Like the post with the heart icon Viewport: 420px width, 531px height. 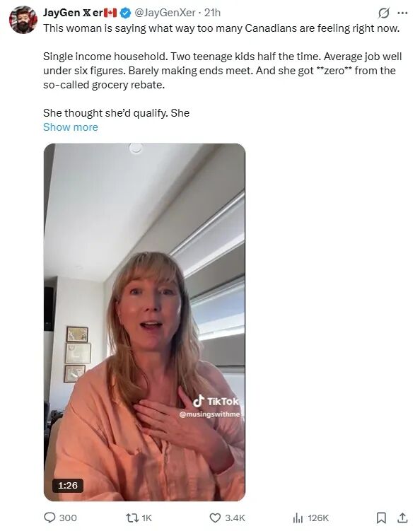click(215, 518)
